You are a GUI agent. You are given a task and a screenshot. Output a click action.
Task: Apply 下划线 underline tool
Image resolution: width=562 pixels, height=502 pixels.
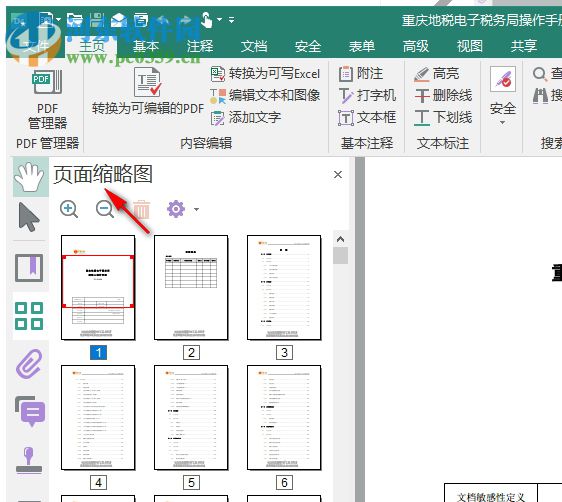click(x=443, y=117)
